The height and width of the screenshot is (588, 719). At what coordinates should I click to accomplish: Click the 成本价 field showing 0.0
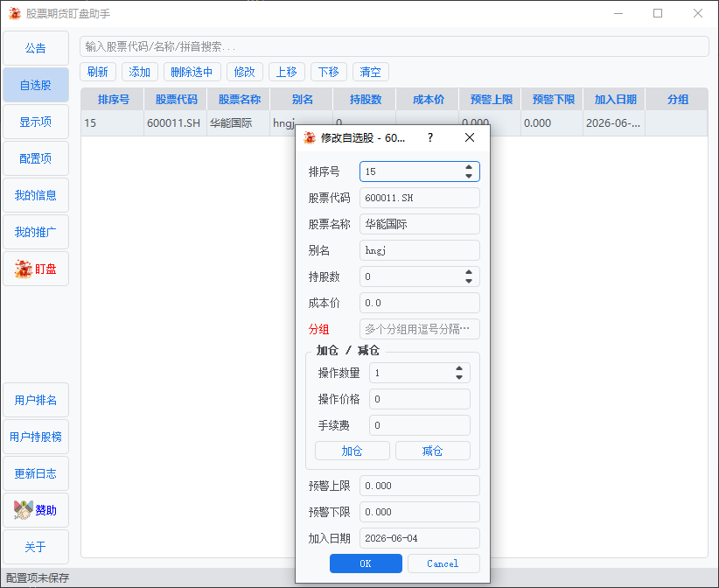pyautogui.click(x=420, y=303)
